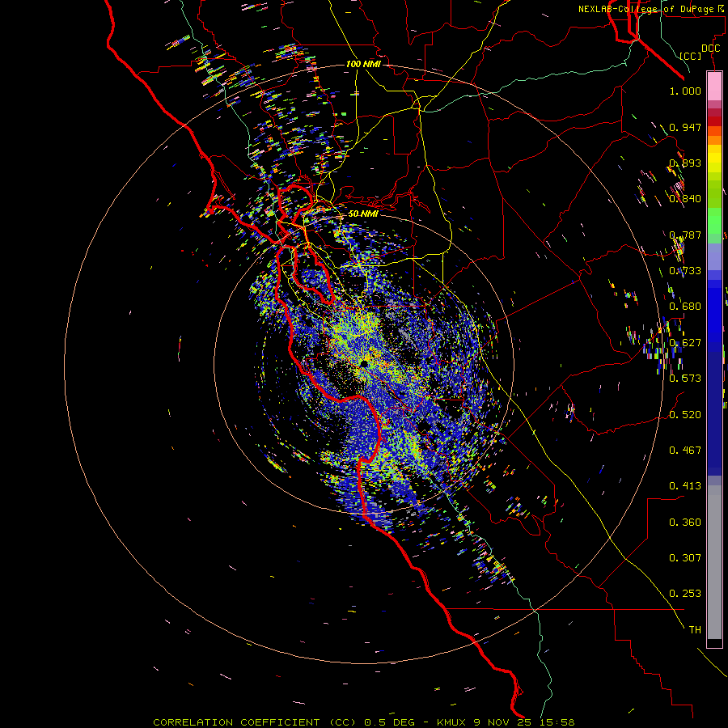Click the 0.360 scale value

click(685, 523)
